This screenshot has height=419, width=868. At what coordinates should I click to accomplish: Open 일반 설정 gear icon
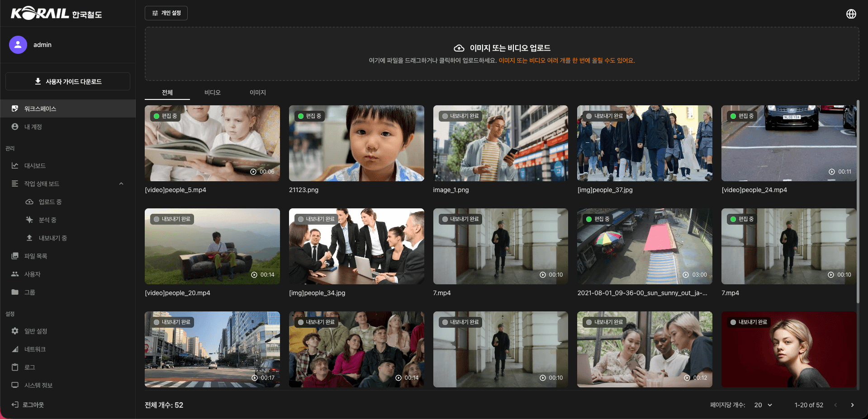click(15, 331)
